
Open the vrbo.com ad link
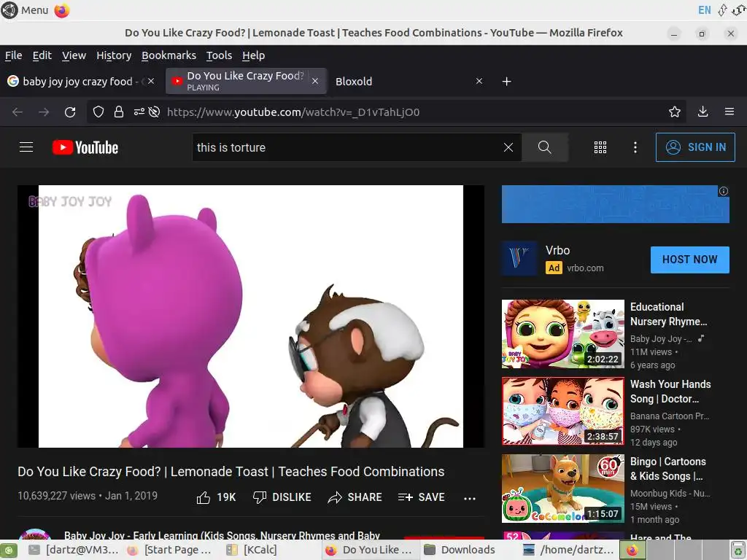point(585,268)
